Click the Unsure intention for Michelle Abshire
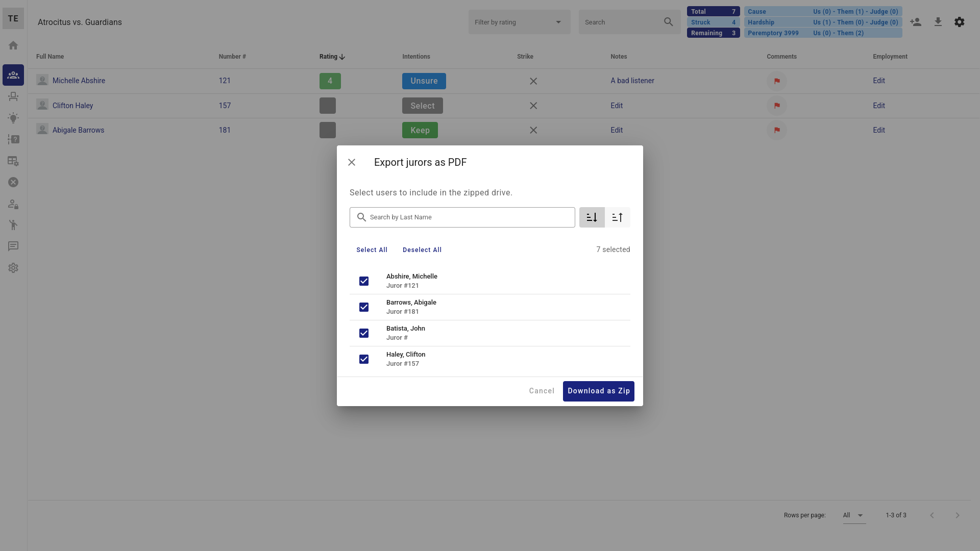The image size is (980, 551). pyautogui.click(x=424, y=81)
